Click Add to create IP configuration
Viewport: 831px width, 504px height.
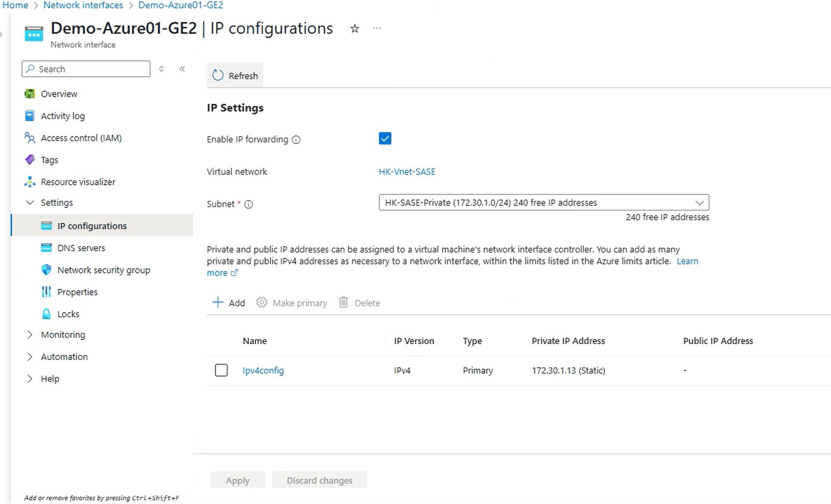(x=229, y=303)
